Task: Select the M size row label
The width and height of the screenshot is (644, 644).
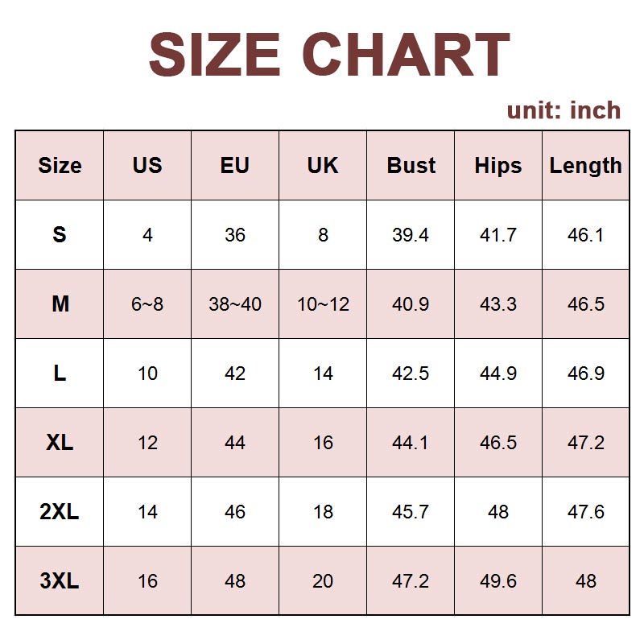Action: 60,304
